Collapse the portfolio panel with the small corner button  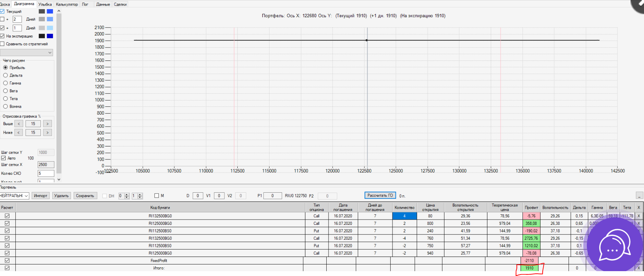click(640, 195)
